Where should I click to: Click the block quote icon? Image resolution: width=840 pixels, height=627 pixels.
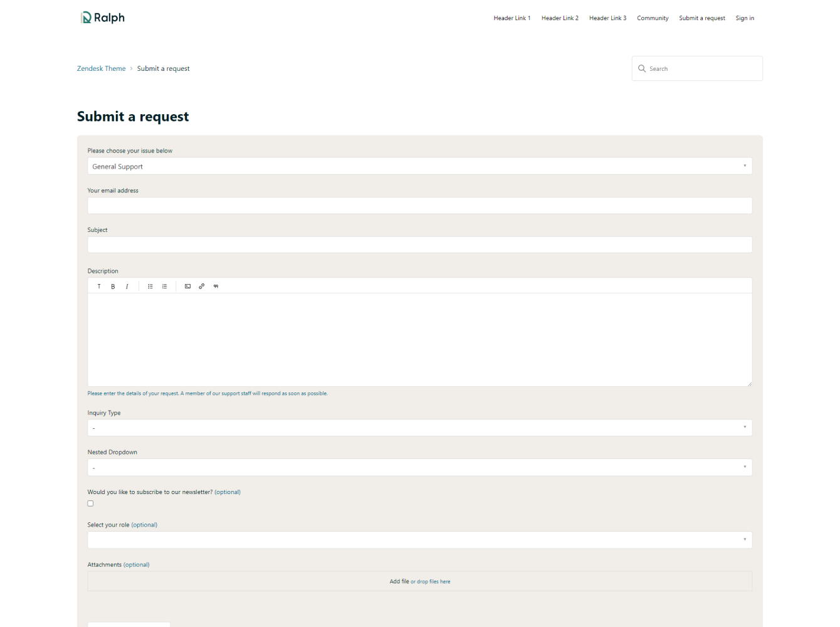click(x=216, y=287)
